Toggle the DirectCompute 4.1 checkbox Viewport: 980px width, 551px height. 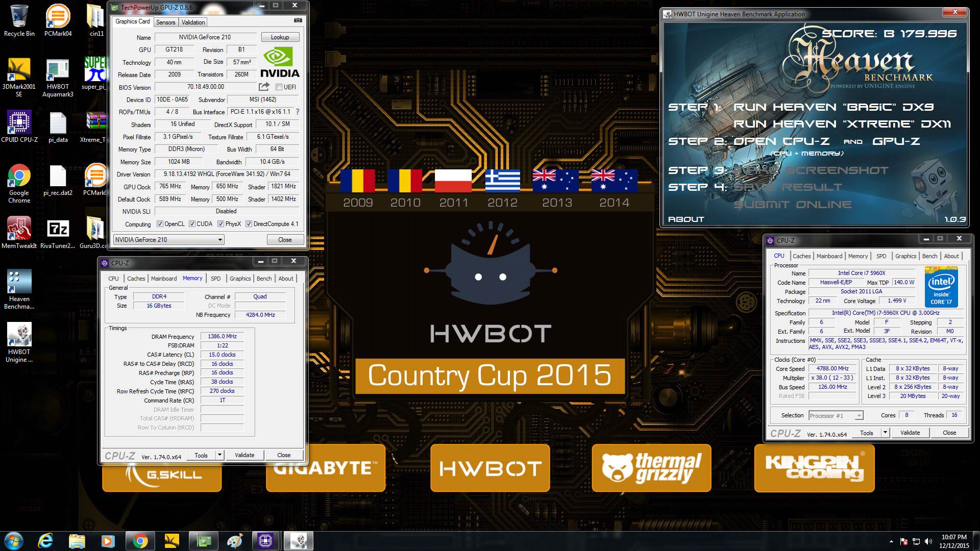[249, 224]
